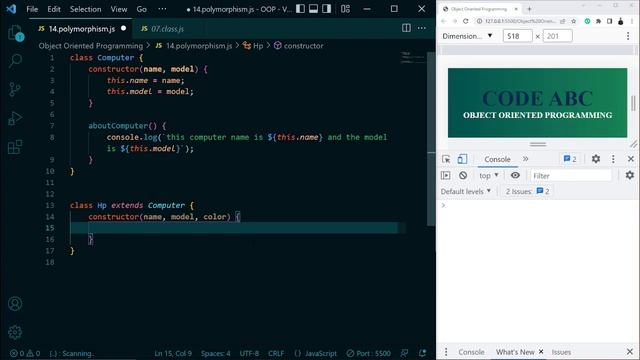Open the constructor breadcrumb symbol
Viewport: 640px width, 360px height.
click(298, 46)
